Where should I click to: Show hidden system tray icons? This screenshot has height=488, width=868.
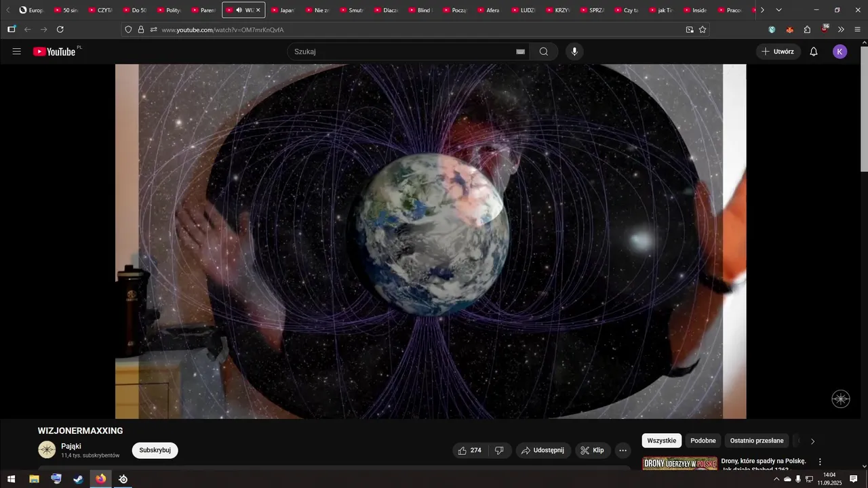776,479
